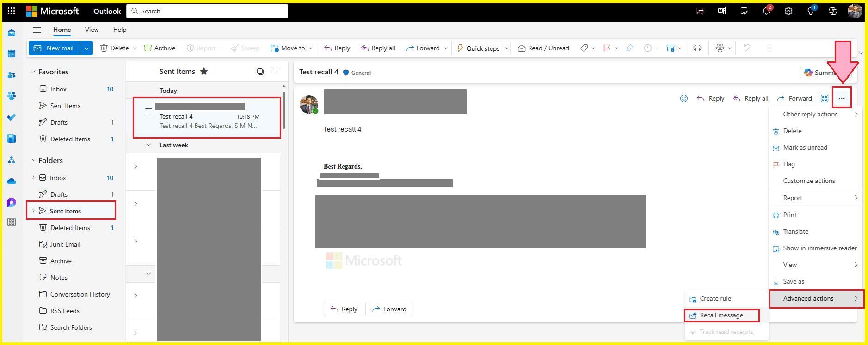868x345 pixels.
Task: Open toolbar more options ellipsis
Action: point(770,48)
